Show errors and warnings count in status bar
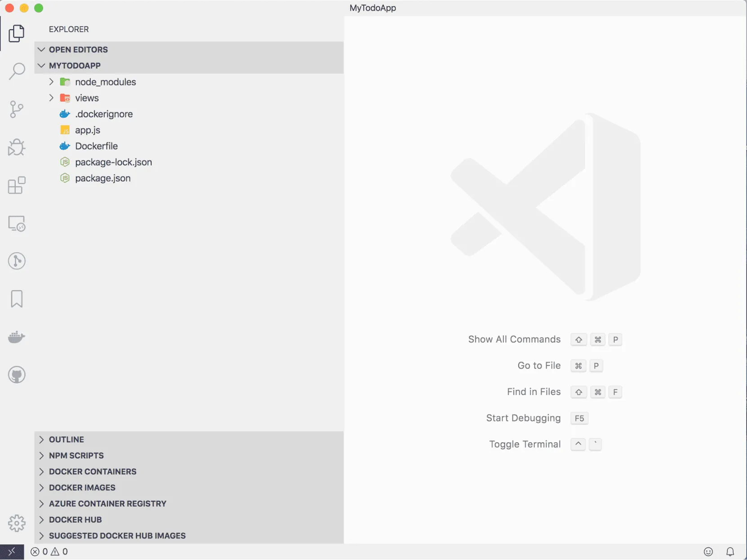The width and height of the screenshot is (747, 560). 49,551
